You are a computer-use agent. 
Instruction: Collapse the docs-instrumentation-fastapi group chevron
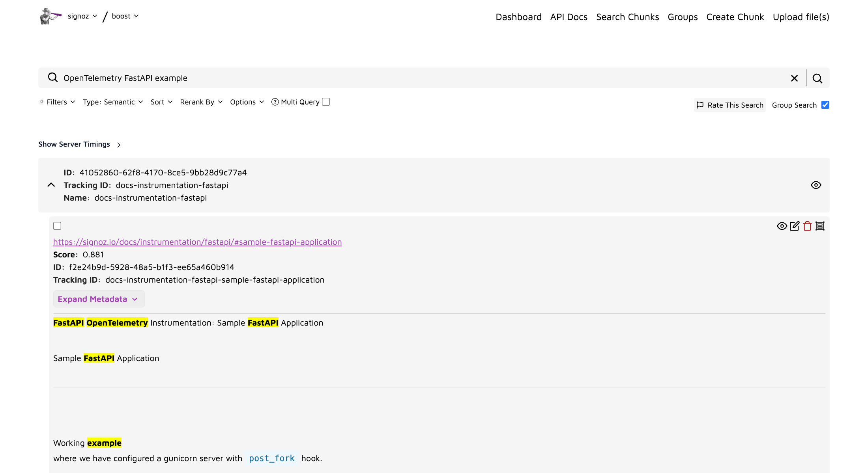51,185
